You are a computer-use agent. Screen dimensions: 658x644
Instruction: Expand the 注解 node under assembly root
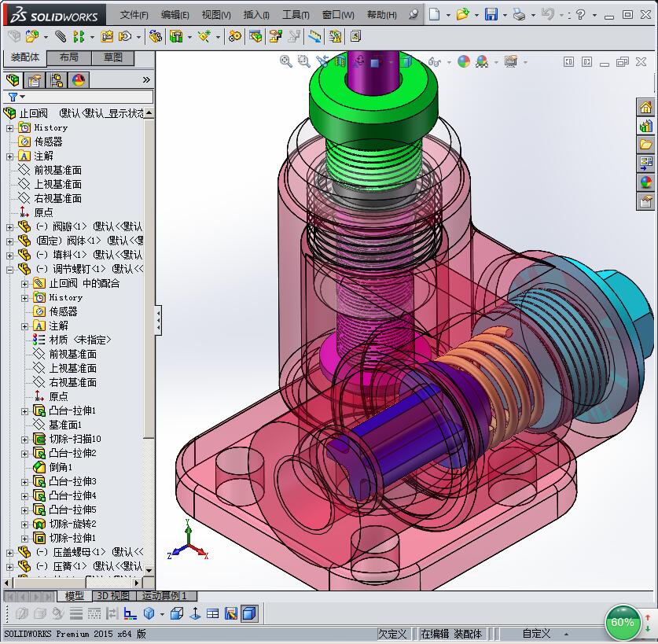click(x=9, y=156)
